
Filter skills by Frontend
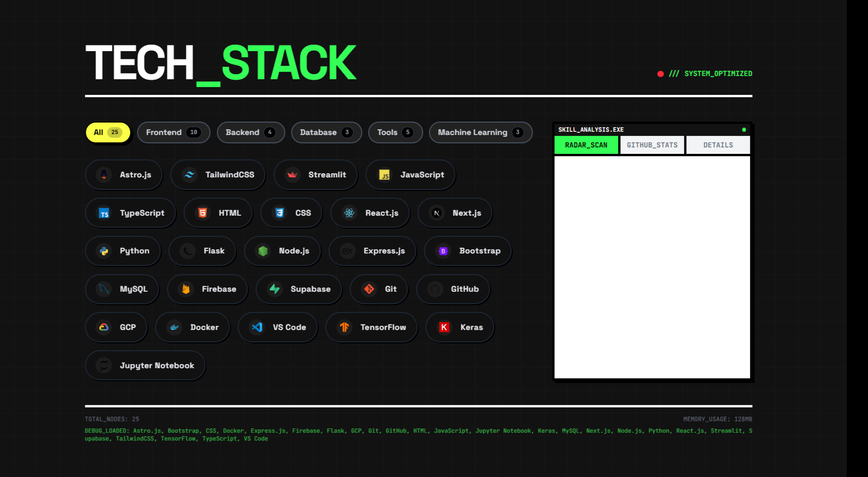click(173, 132)
